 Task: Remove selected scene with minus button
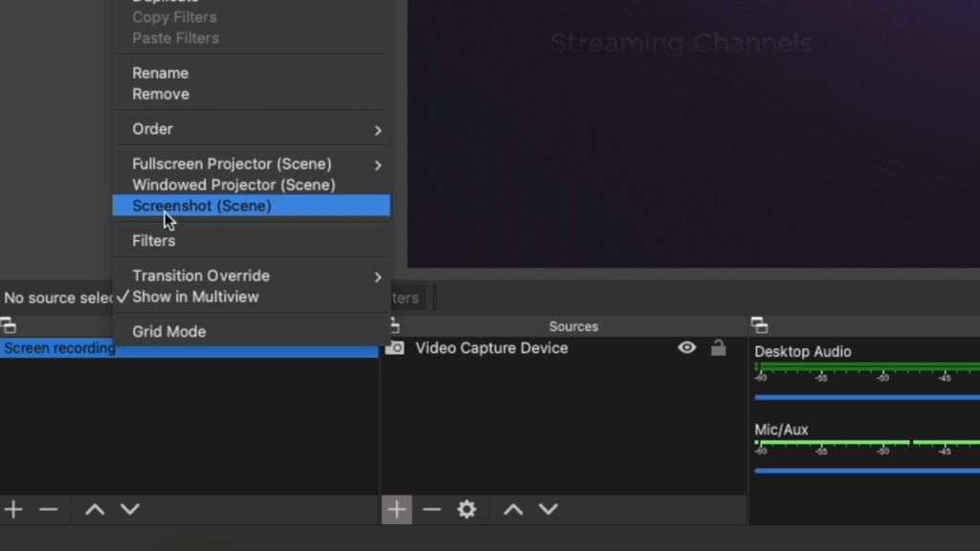[x=48, y=510]
